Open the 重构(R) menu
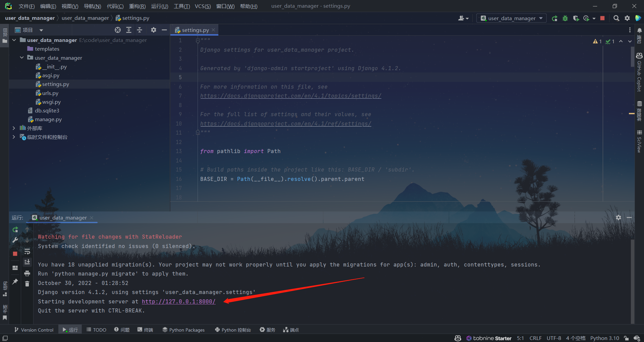The image size is (644, 342). point(138,6)
